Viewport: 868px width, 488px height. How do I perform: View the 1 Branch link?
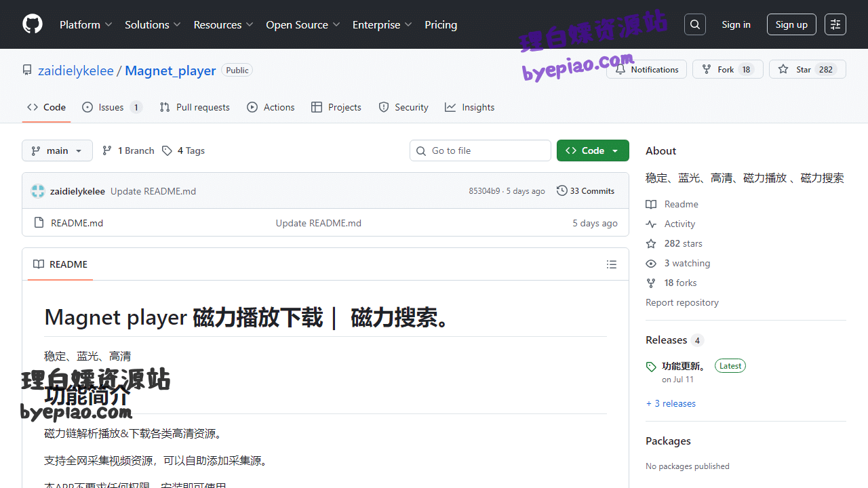coord(128,150)
